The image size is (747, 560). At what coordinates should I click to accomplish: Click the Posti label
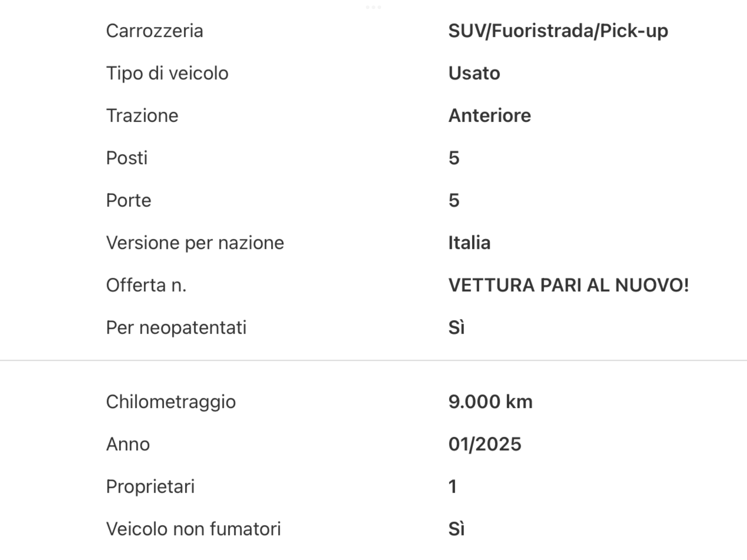(x=127, y=158)
